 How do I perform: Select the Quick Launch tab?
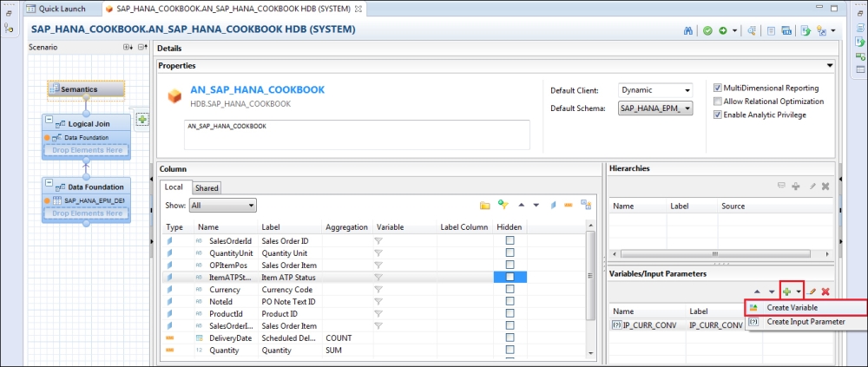pyautogui.click(x=56, y=9)
